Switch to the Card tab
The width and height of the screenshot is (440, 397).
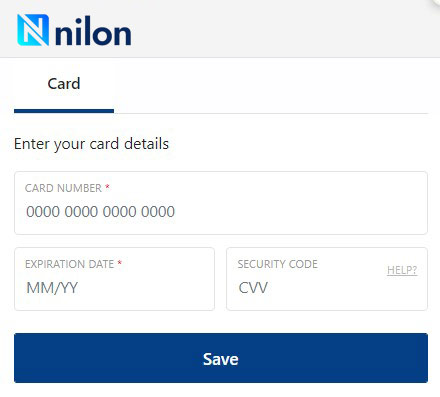[64, 84]
